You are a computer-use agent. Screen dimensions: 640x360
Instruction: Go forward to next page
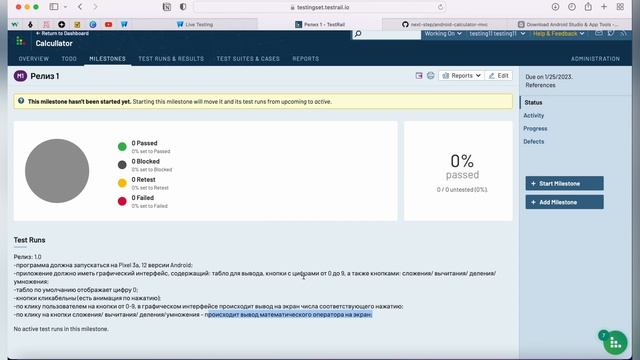click(95, 7)
